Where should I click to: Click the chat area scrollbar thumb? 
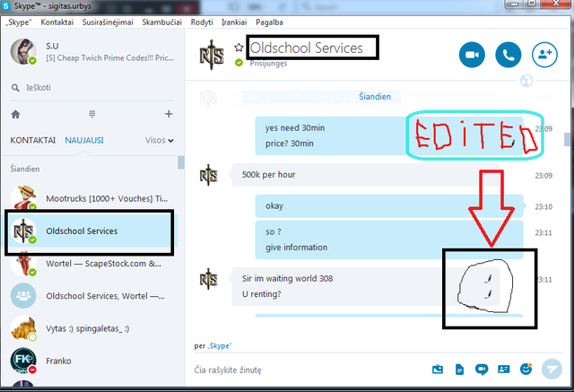point(567,139)
